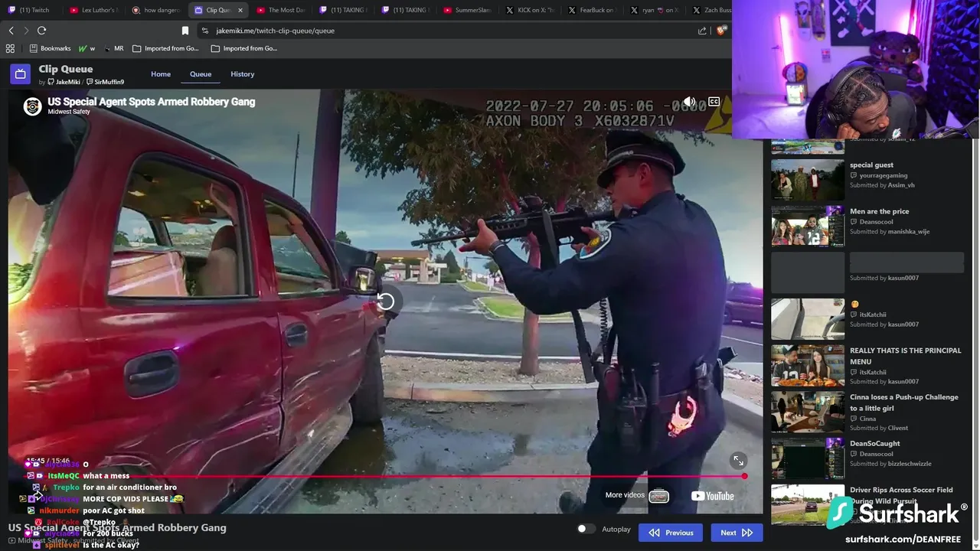Screen dimensions: 980x551
Task: Enter fullscreen using the expand arrows icon
Action: click(x=738, y=461)
